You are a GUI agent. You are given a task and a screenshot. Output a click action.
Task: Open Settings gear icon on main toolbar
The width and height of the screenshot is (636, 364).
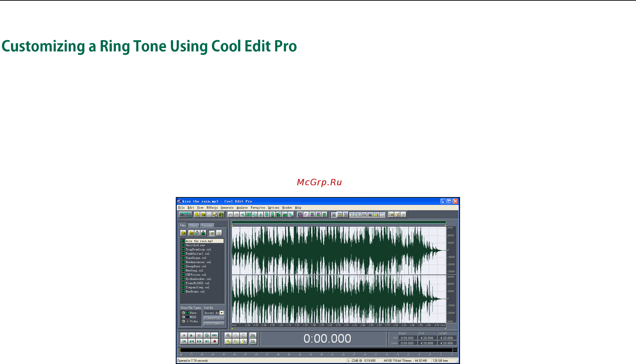[391, 215]
